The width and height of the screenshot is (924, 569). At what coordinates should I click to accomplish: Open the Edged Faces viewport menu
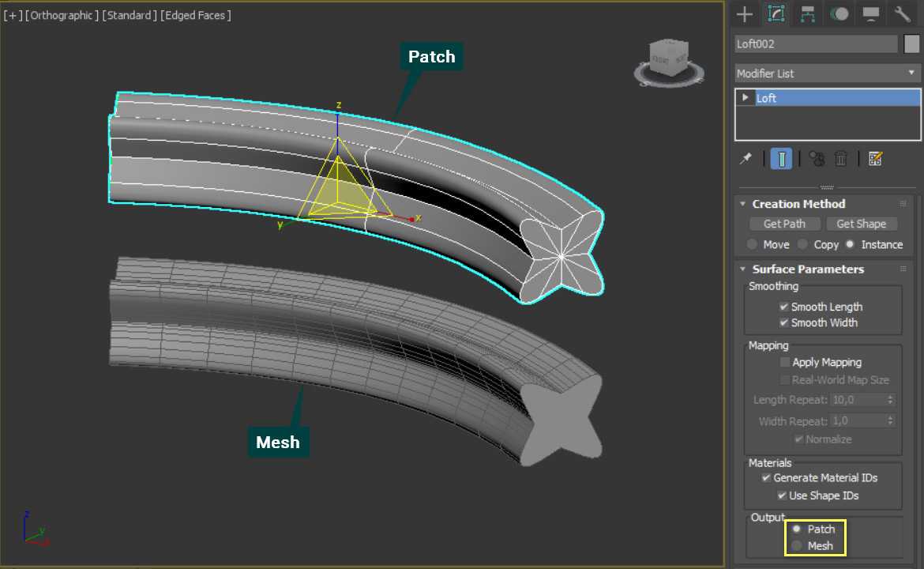tap(196, 15)
